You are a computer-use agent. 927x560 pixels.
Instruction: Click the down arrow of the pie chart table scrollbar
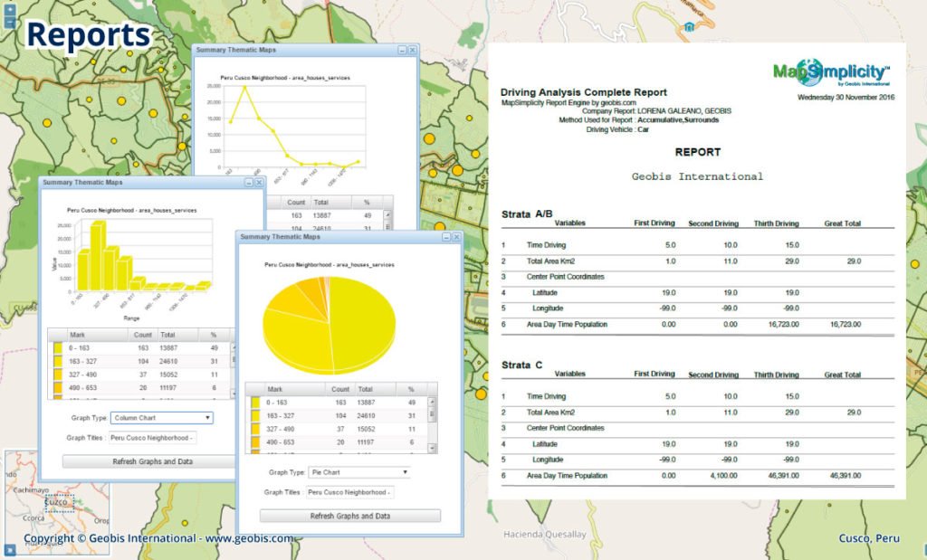[432, 449]
